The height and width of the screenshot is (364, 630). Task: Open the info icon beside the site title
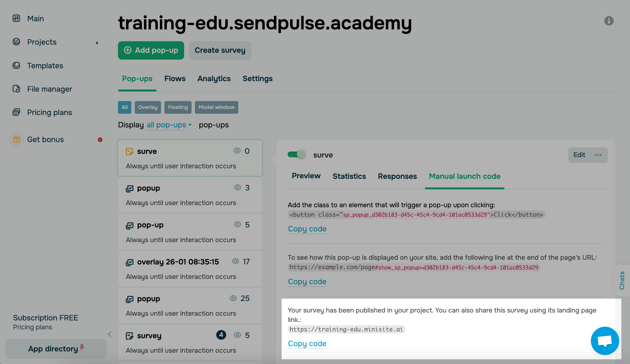[x=609, y=21]
